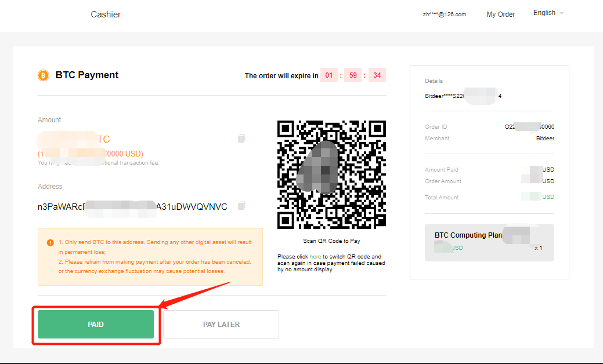The height and width of the screenshot is (364, 603).
Task: Click the Scan QR Code to Pay caption
Action: click(x=331, y=241)
